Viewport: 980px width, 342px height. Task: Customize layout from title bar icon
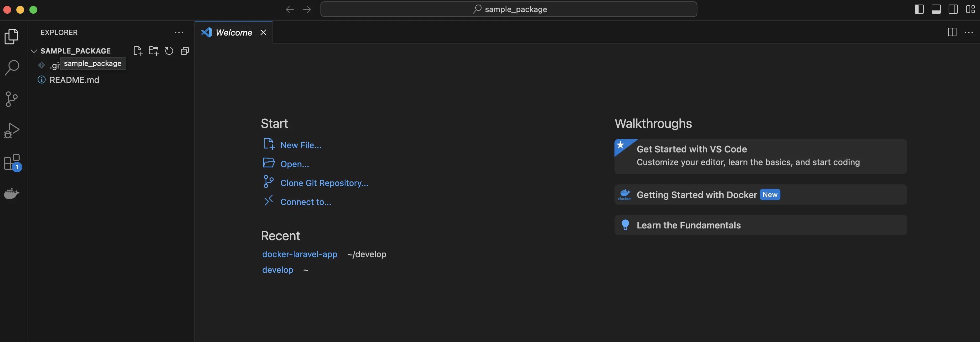click(971, 9)
